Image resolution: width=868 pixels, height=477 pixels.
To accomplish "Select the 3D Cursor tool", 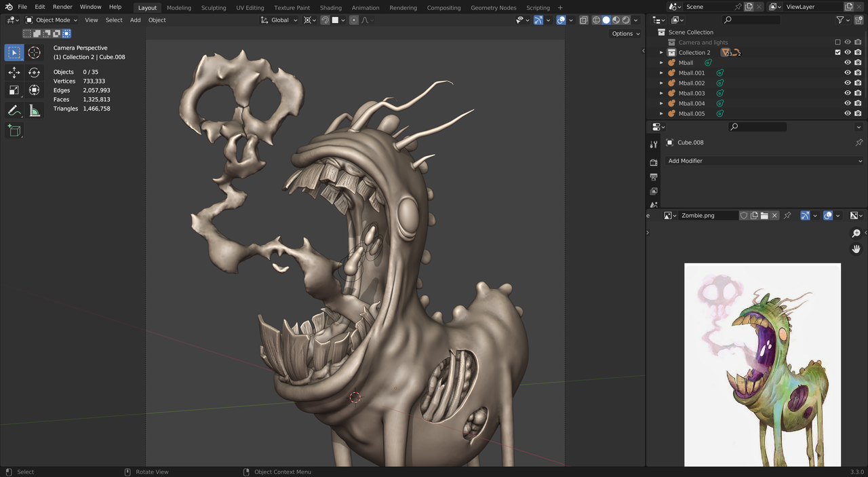I will pos(34,52).
